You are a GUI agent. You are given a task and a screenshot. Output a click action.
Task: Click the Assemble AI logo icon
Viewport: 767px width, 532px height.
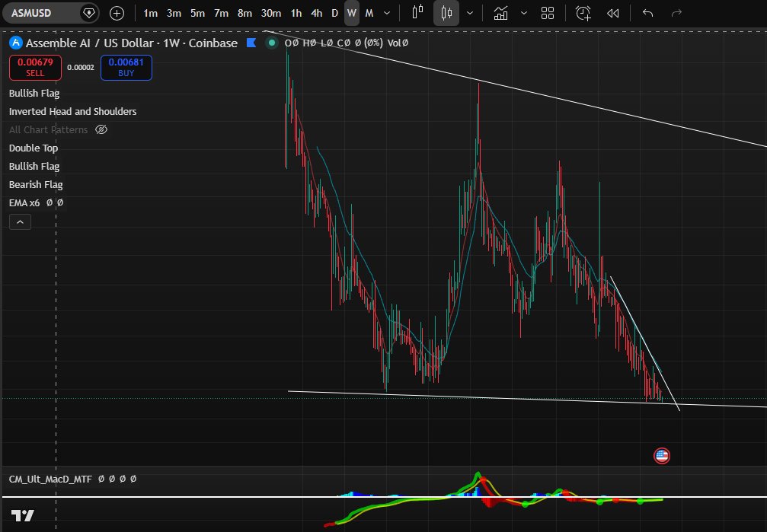click(x=16, y=43)
